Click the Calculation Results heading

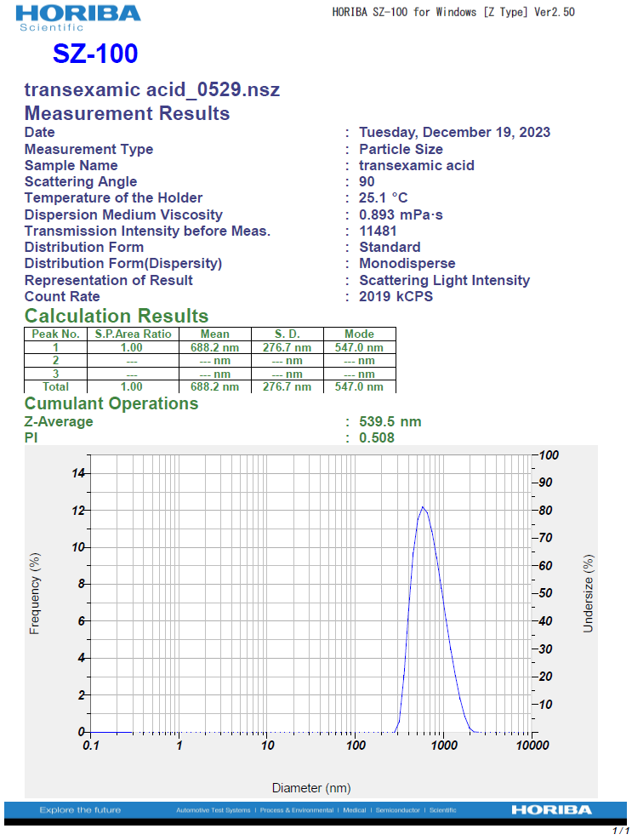tap(117, 316)
